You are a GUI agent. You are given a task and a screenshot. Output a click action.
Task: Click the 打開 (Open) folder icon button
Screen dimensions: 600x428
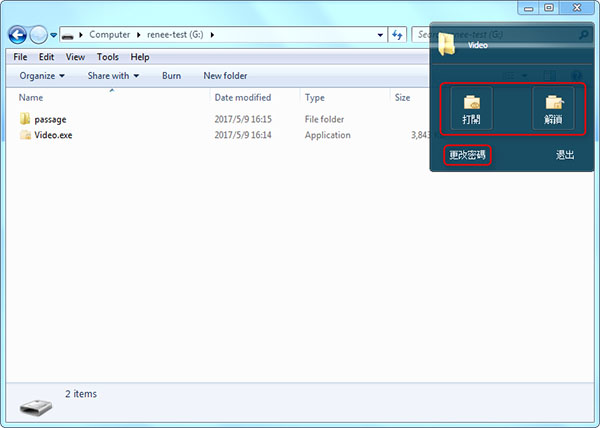(471, 104)
